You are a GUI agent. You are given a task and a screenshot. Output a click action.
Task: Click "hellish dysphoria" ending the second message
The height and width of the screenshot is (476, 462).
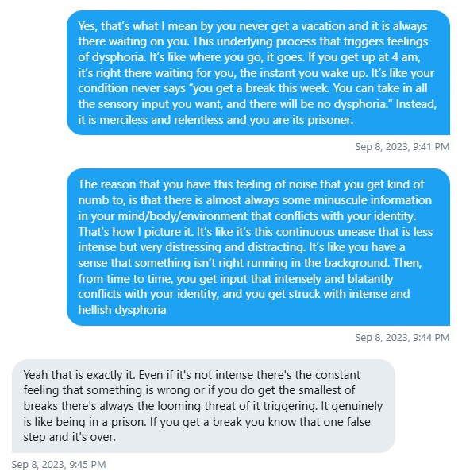coord(122,310)
